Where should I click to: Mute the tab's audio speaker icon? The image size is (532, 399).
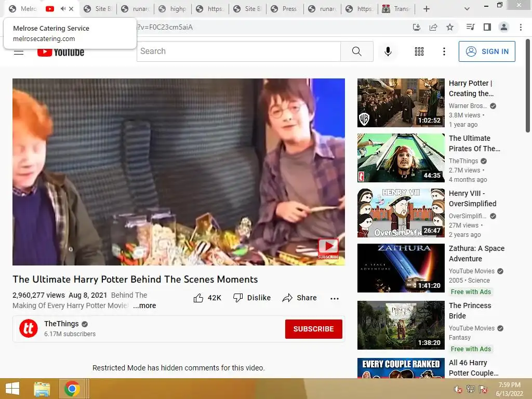(x=63, y=9)
